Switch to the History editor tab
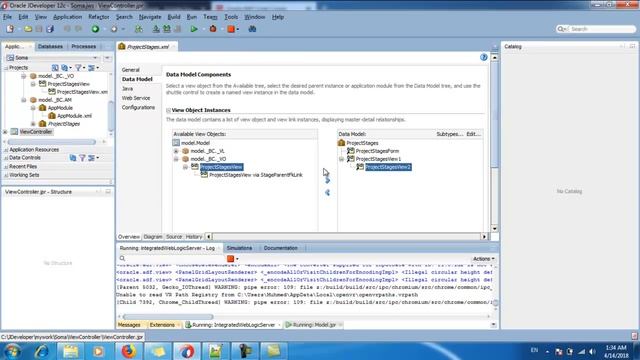Image resolution: width=640 pixels, height=360 pixels. (194, 237)
